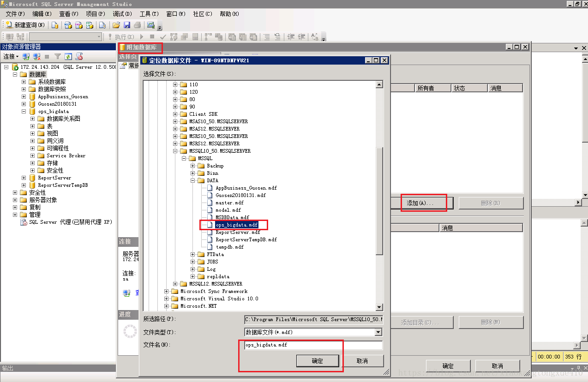The image size is (588, 382).
Task: Click the Save floppy disk toolbar icon
Action: (126, 25)
